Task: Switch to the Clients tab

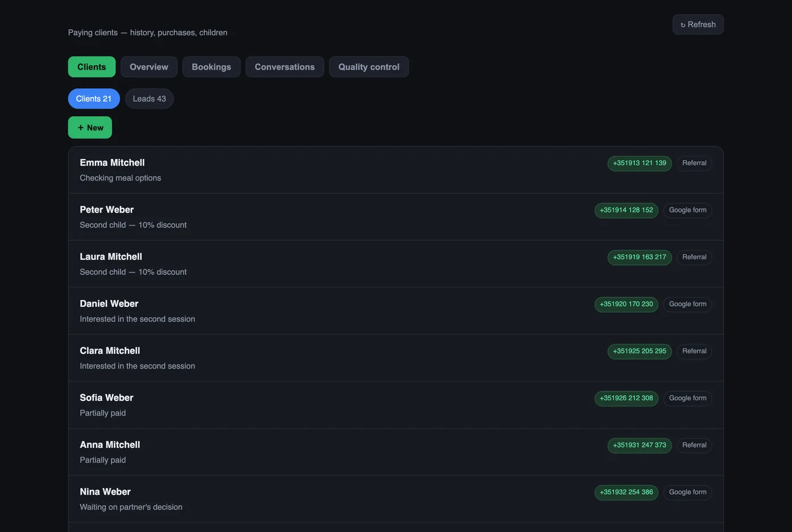Action: point(92,67)
